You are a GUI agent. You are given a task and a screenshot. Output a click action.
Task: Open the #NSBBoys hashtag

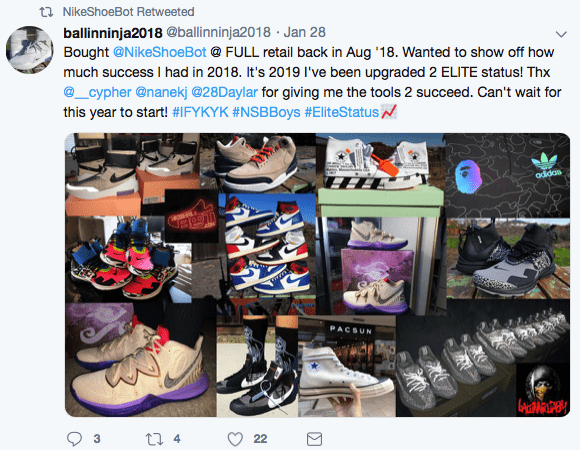[x=266, y=112]
